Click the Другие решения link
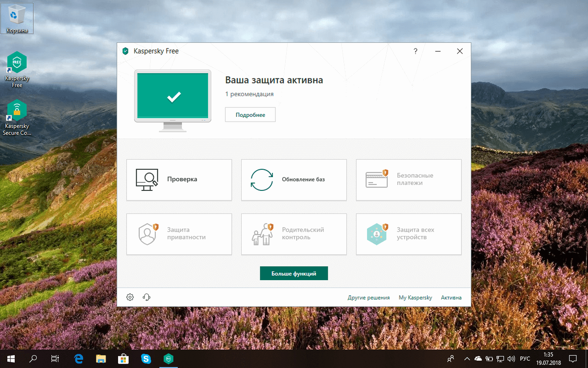This screenshot has width=588, height=368. point(368,297)
